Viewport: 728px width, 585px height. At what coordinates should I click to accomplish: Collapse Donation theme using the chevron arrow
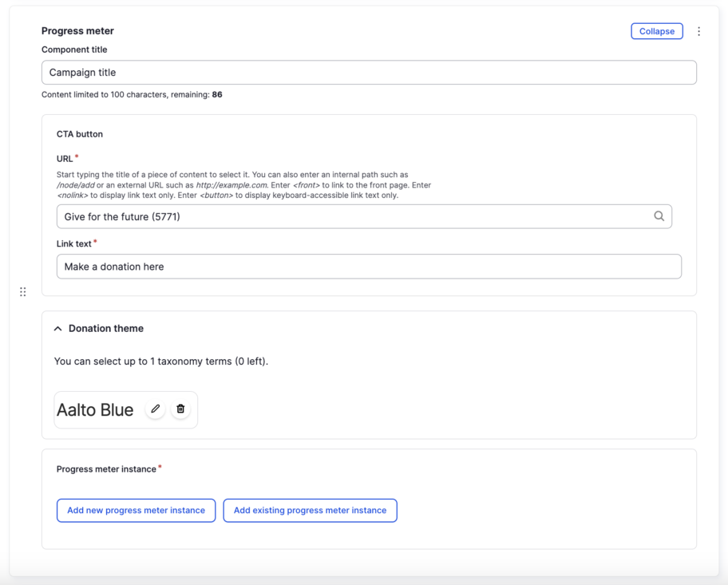pyautogui.click(x=58, y=329)
